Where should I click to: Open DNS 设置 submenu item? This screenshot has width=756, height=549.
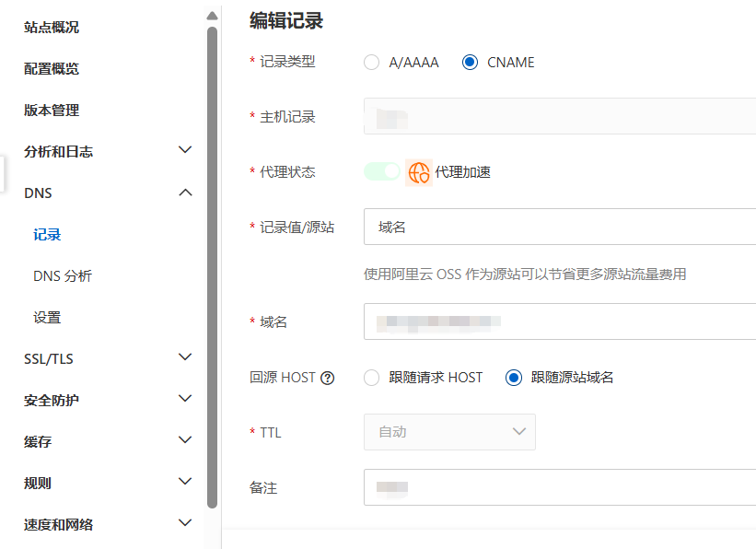click(47, 318)
